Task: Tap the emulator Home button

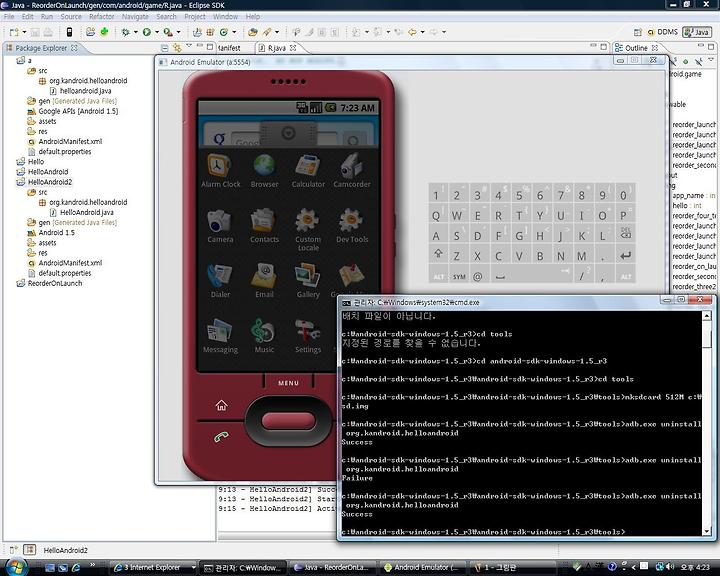Action: (221, 405)
